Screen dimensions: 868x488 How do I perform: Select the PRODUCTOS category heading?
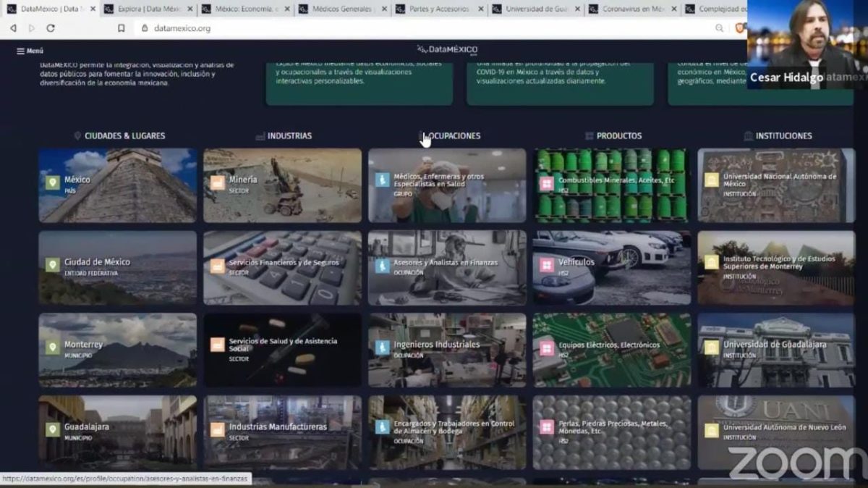click(618, 136)
